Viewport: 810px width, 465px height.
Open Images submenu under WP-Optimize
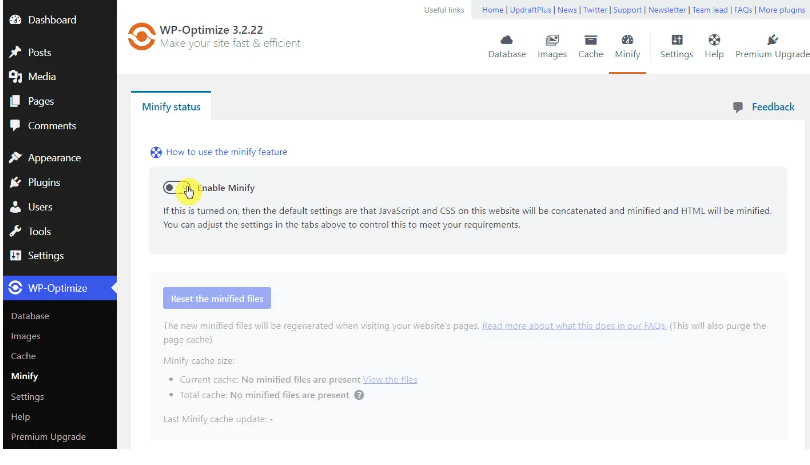pyautogui.click(x=25, y=336)
